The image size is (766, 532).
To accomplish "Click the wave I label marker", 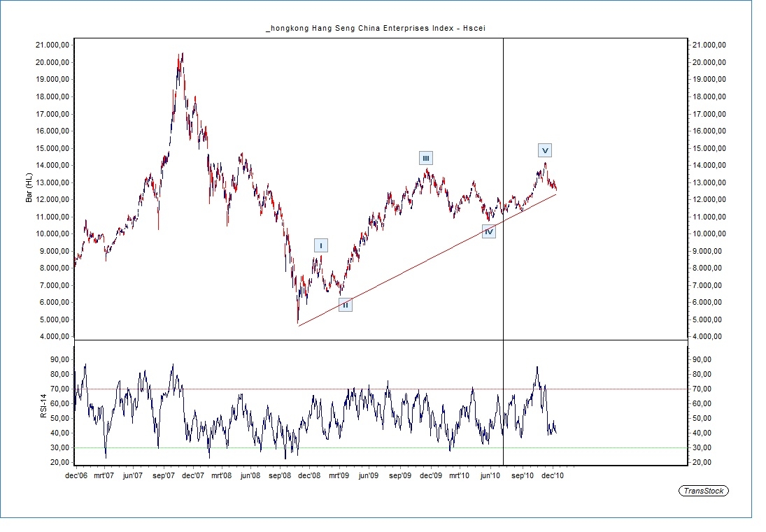I will click(320, 245).
